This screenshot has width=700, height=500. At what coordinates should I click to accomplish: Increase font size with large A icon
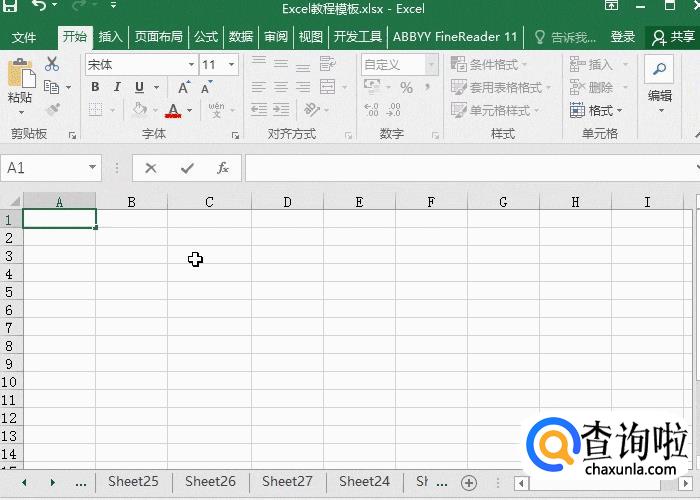click(183, 87)
